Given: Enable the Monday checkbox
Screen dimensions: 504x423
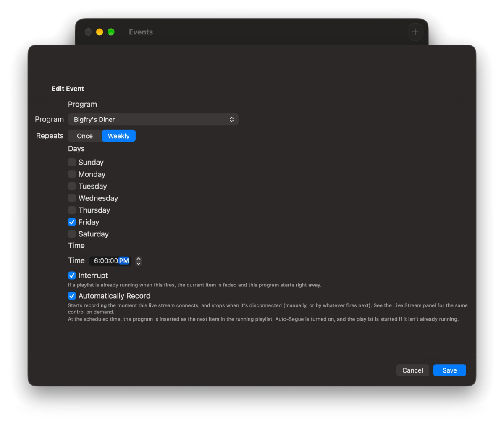Looking at the screenshot, I should click(72, 174).
